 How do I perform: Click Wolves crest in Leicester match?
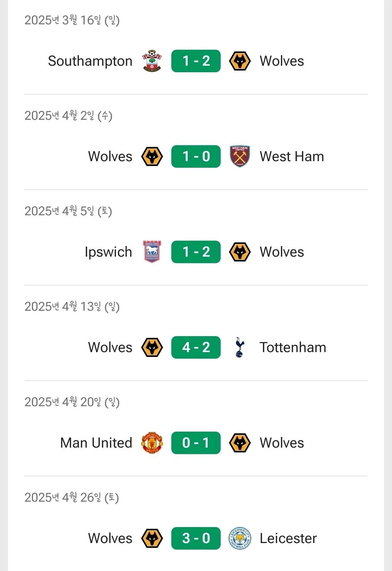click(x=152, y=538)
